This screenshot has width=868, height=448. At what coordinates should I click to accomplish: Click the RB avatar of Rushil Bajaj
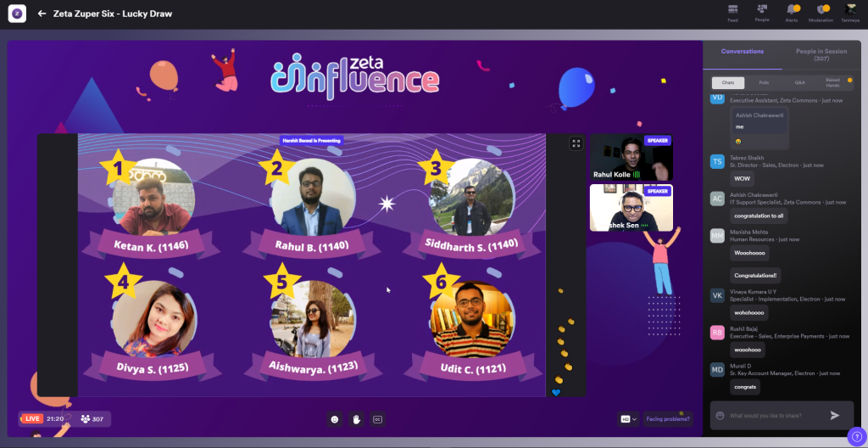tap(717, 333)
